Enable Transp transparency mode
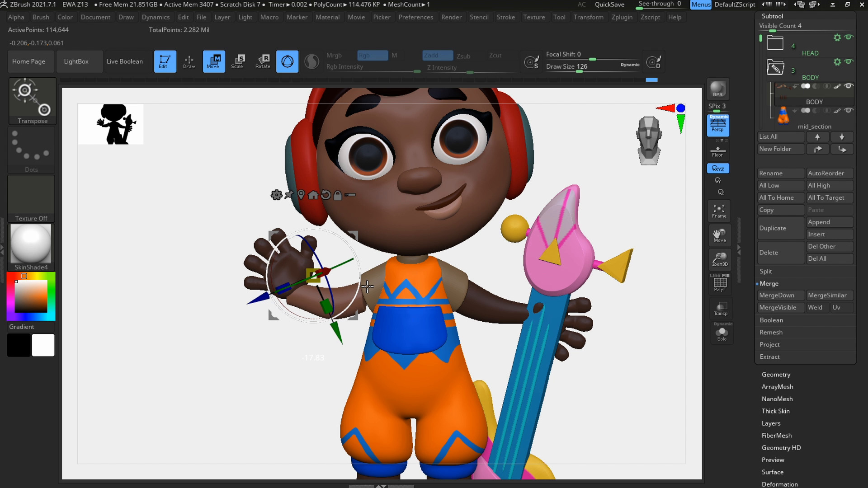 pos(720,309)
